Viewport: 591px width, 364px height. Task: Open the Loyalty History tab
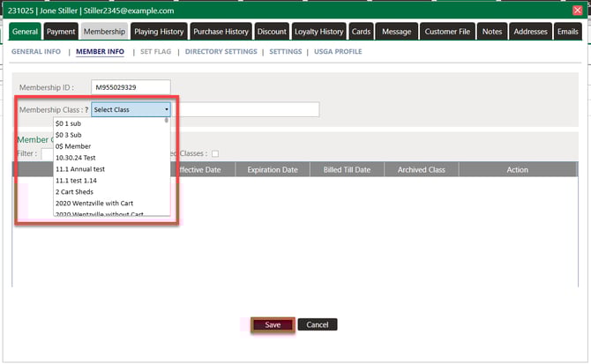pos(319,32)
